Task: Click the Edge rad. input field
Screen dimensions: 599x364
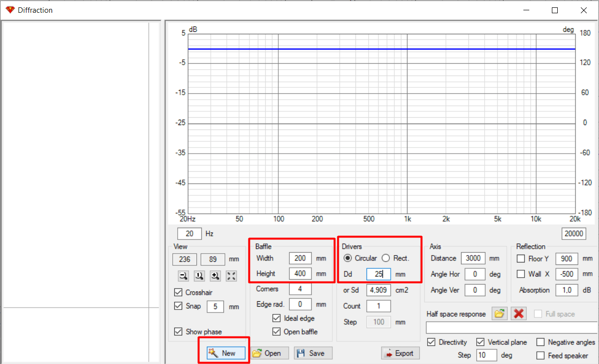Action: pyautogui.click(x=300, y=304)
